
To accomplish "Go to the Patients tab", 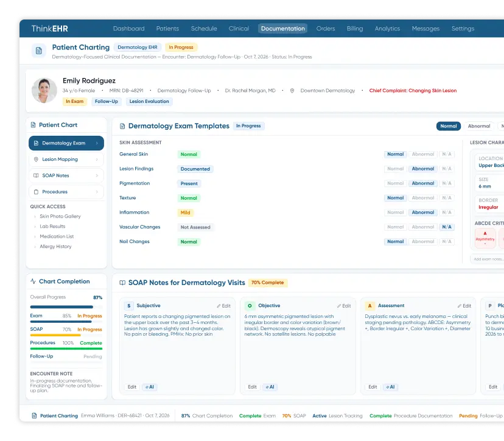I will point(167,29).
